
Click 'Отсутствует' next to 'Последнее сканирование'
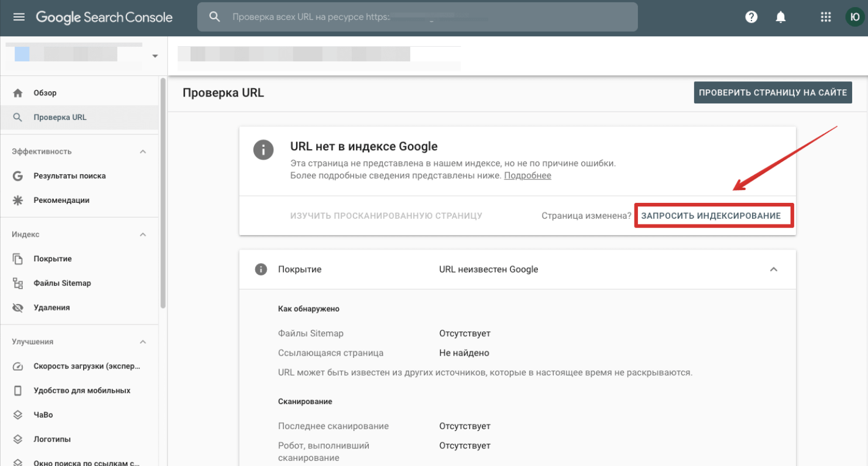465,426
